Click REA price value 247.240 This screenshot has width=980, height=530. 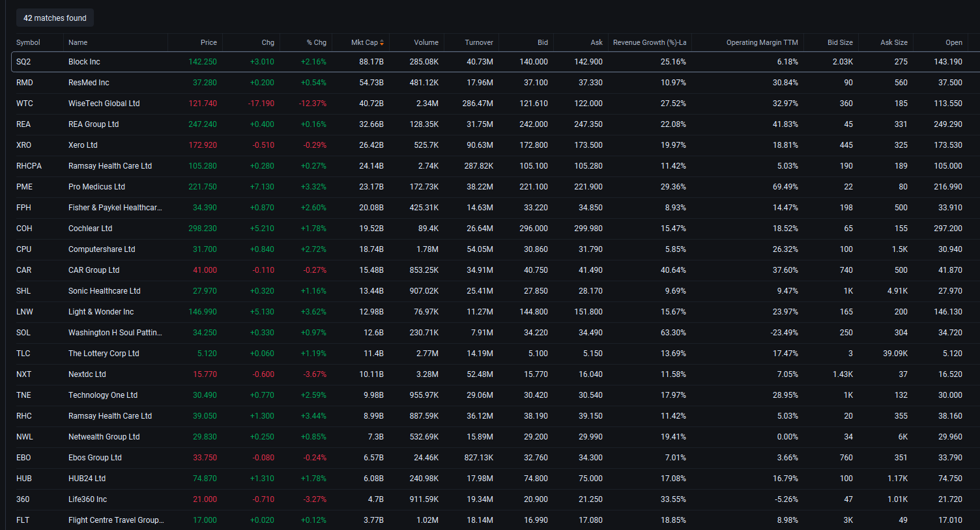point(203,124)
